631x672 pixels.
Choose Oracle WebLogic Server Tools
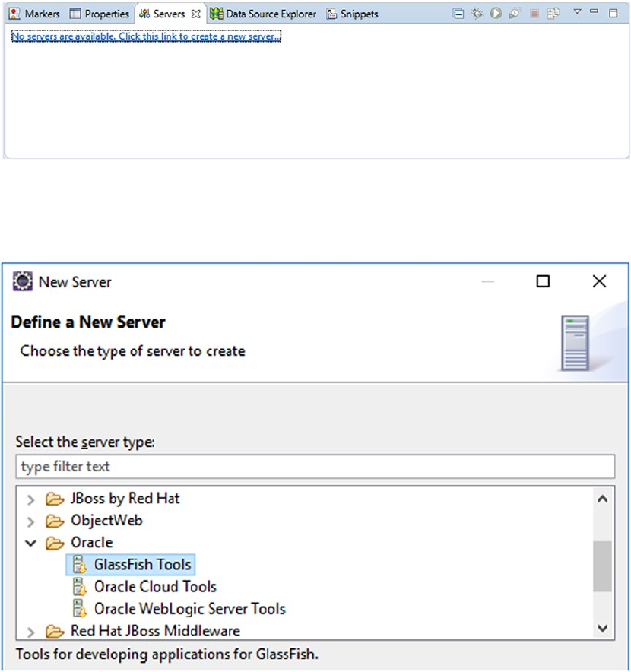189,609
